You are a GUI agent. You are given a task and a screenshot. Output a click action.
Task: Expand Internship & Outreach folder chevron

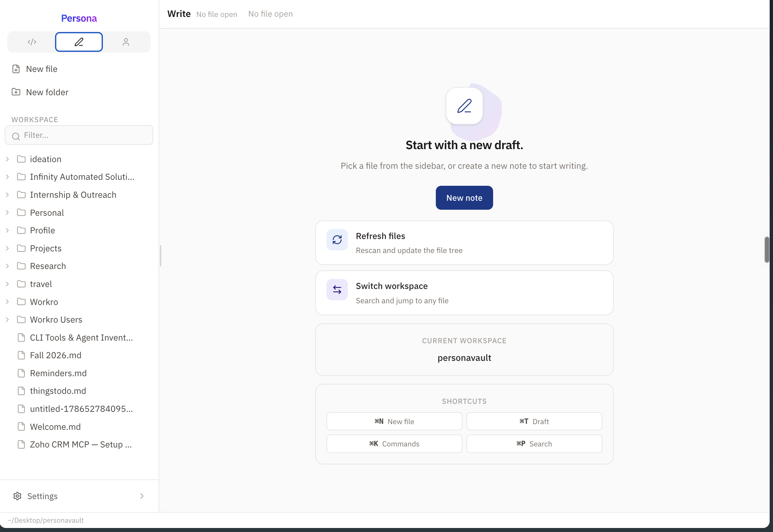(7, 195)
